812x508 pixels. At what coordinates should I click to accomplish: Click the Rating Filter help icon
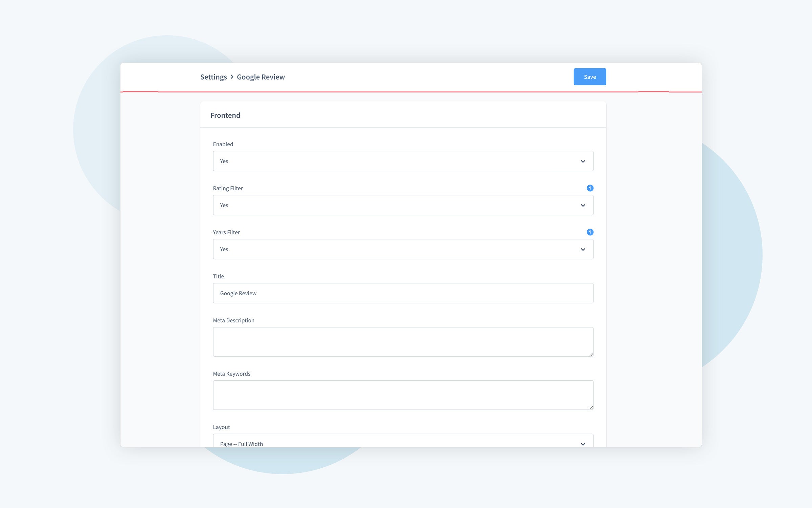tap(590, 188)
